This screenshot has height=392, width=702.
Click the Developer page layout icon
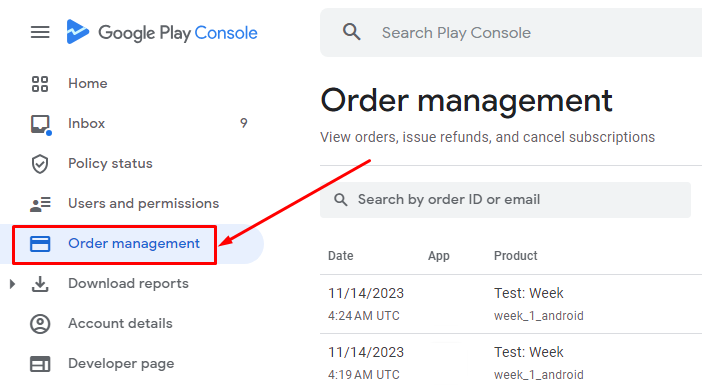[40, 364]
